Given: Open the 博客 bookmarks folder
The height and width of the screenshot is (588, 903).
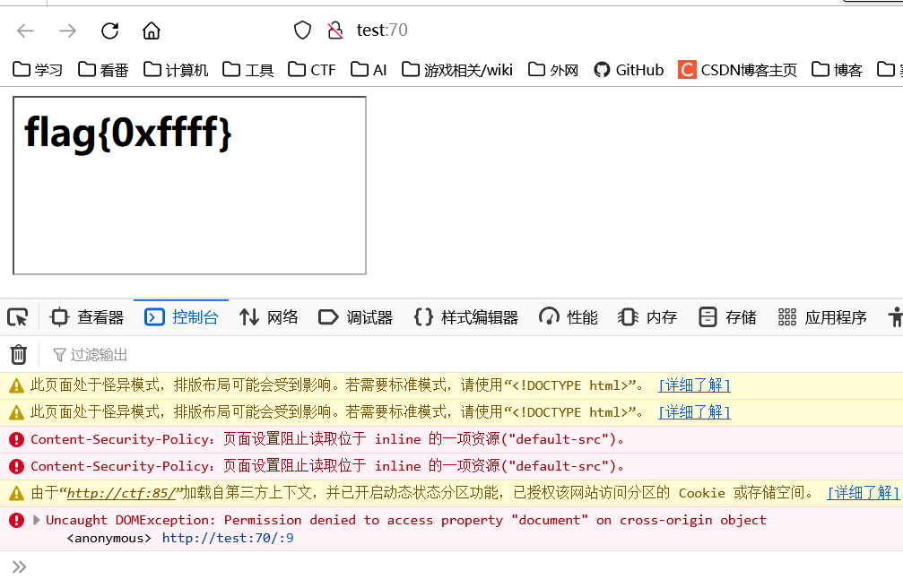Looking at the screenshot, I should (x=837, y=70).
